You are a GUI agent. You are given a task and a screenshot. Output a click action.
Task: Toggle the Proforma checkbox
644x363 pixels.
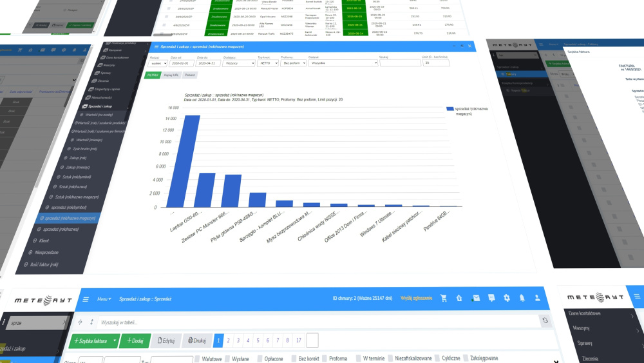325,358
